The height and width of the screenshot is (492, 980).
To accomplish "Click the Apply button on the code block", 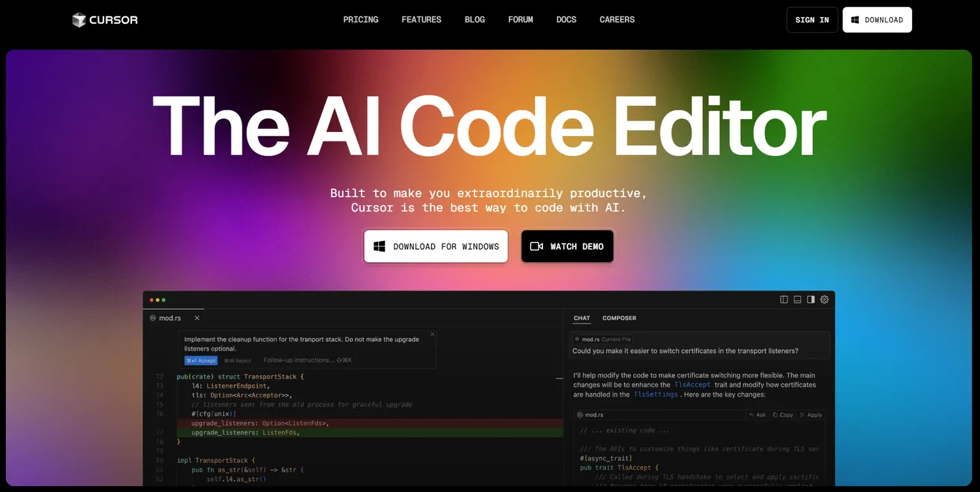I will 811,414.
